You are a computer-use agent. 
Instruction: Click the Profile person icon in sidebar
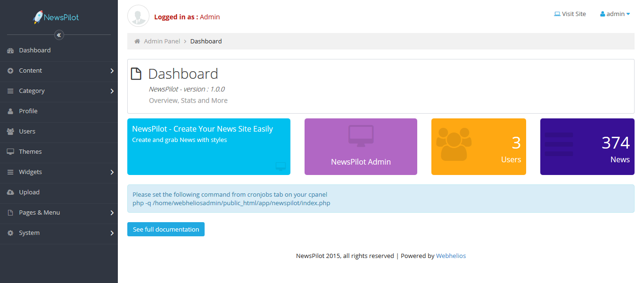pos(10,111)
